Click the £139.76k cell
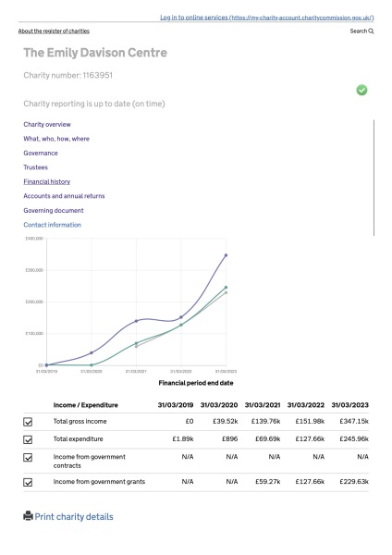The height and width of the screenshot is (555, 392). click(265, 421)
